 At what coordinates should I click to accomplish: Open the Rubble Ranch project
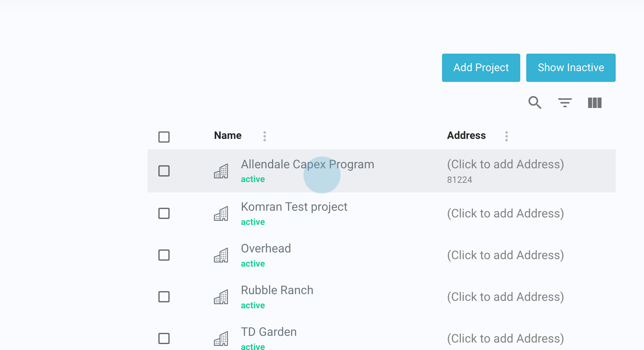277,290
